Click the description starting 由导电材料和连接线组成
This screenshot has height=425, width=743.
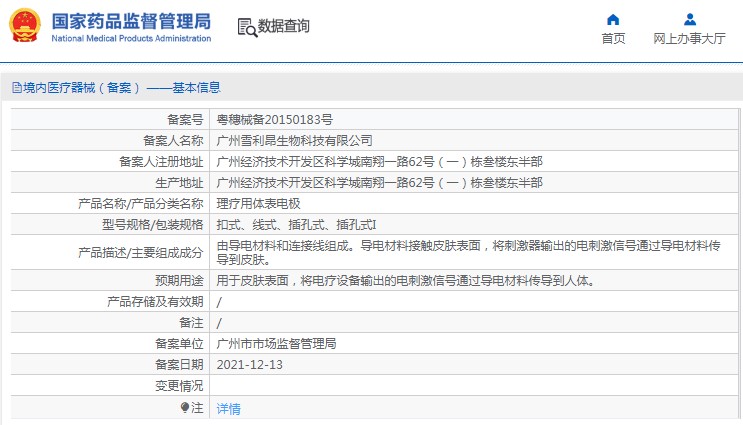(469, 253)
